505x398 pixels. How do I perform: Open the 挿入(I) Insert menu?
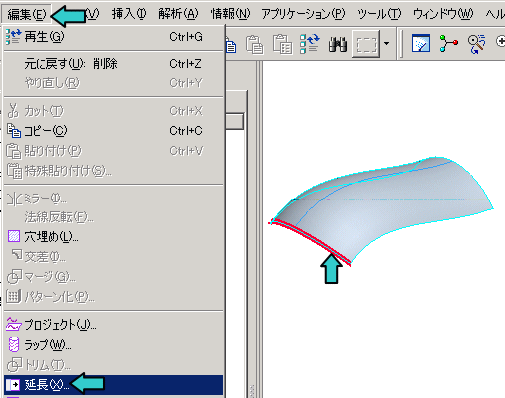coord(129,14)
